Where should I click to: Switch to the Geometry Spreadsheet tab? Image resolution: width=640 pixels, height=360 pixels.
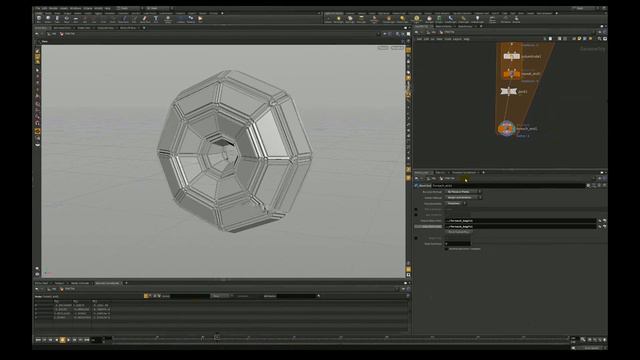point(107,283)
